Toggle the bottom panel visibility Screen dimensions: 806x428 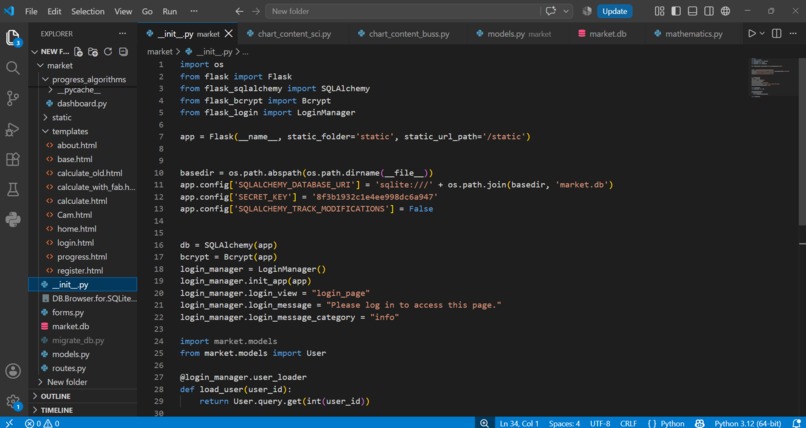coord(692,11)
